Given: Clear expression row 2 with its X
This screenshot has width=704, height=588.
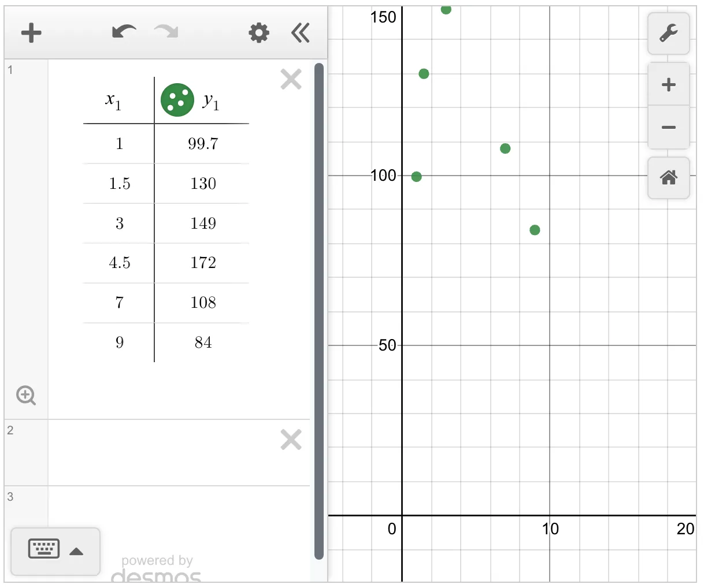Looking at the screenshot, I should pyautogui.click(x=291, y=440).
